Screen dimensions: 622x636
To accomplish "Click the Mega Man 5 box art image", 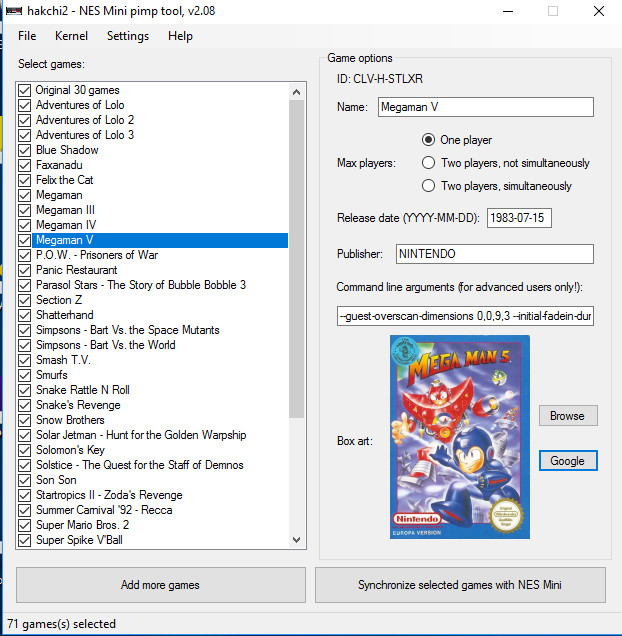I will (x=459, y=437).
